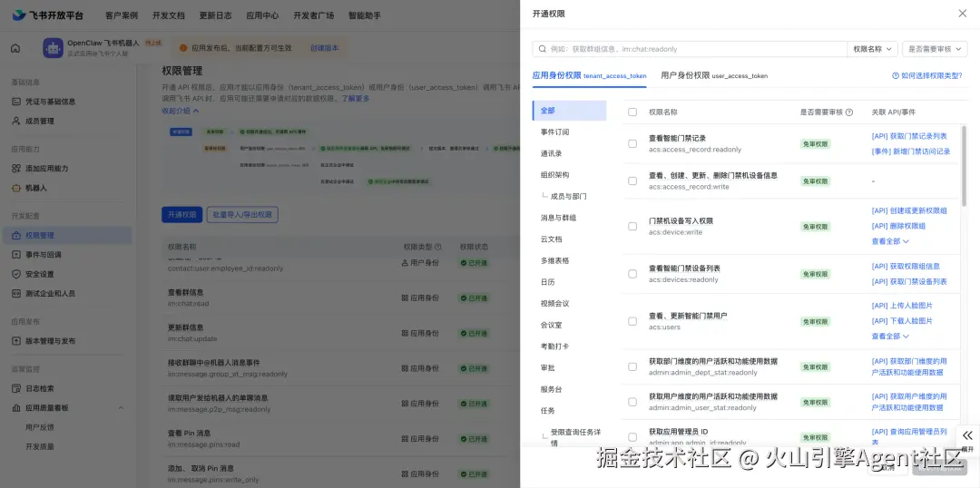
Task: Open 应用质量看板 in sidebar
Action: point(47,407)
